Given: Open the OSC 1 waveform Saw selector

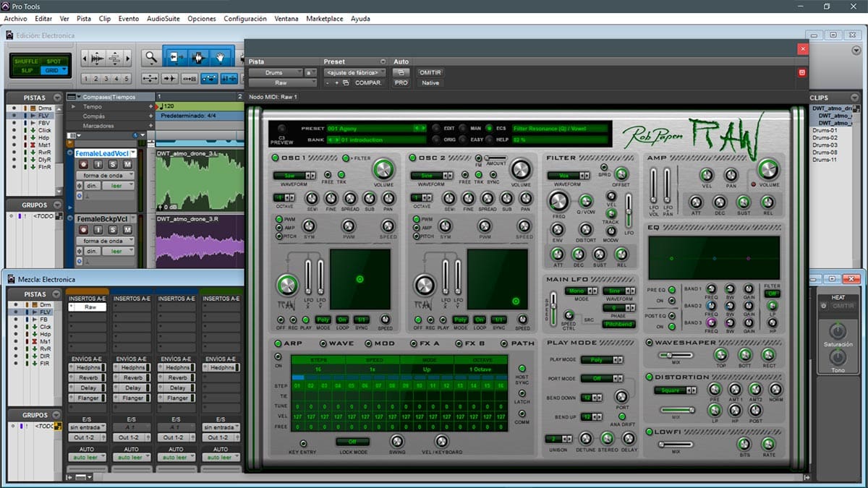Looking at the screenshot, I should click(x=294, y=175).
